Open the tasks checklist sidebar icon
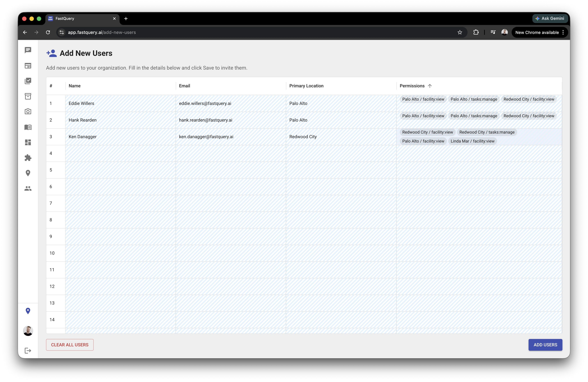Image resolution: width=588 pixels, height=382 pixels. (28, 81)
